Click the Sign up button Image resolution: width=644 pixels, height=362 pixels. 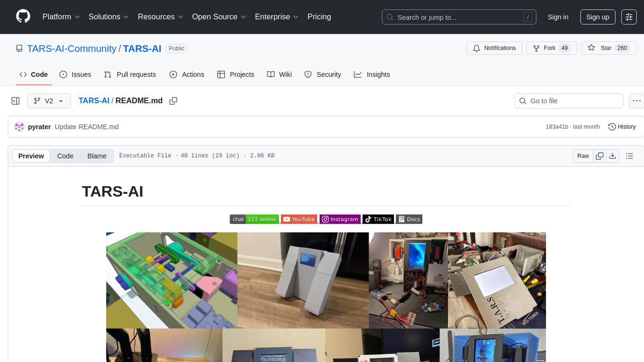point(598,17)
